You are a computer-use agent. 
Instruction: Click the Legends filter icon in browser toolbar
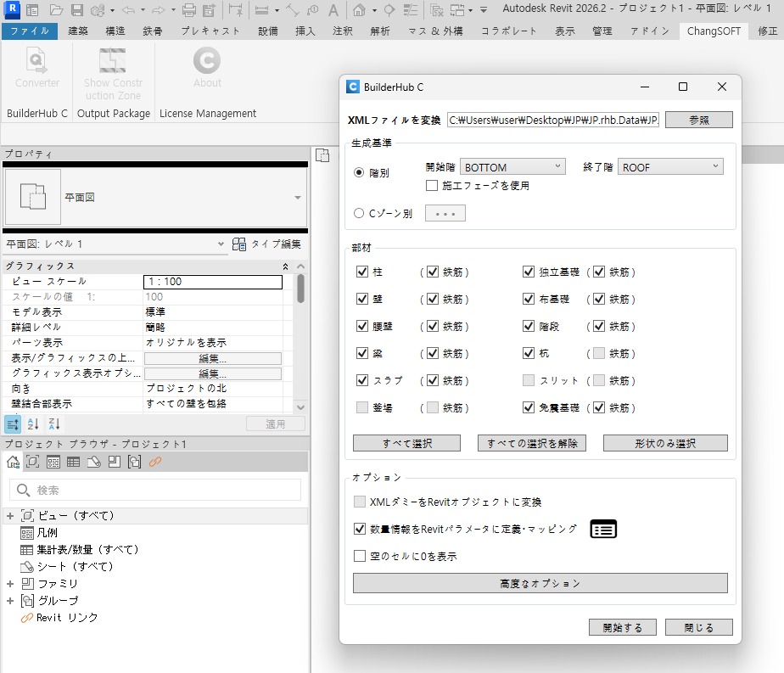pos(53,462)
